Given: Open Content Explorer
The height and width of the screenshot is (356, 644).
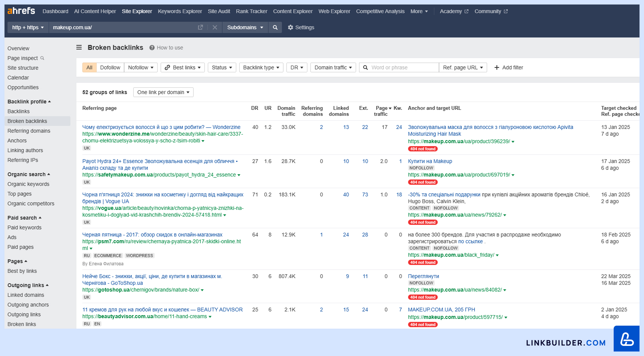Looking at the screenshot, I should tap(293, 11).
